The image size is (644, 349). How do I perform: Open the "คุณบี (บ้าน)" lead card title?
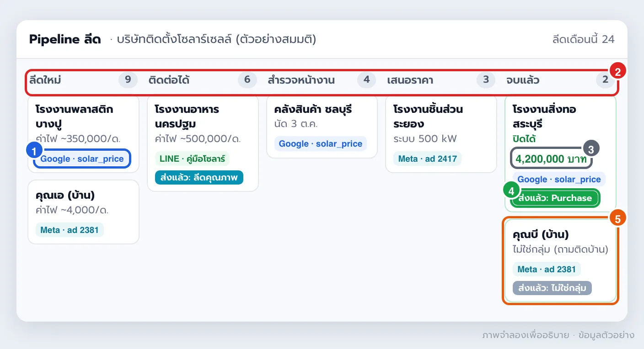(541, 234)
